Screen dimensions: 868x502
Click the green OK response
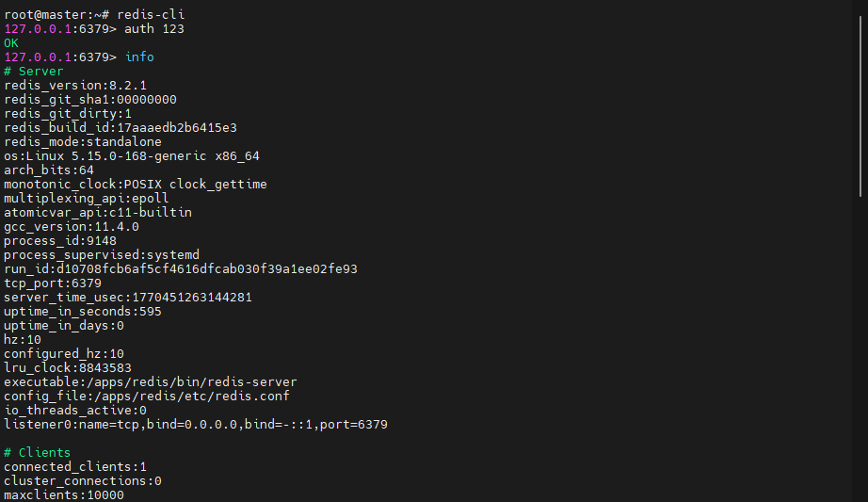tap(11, 42)
